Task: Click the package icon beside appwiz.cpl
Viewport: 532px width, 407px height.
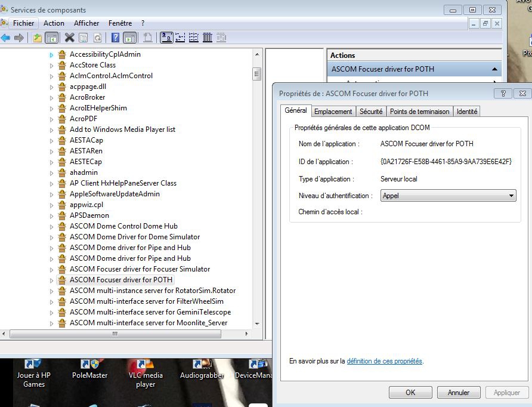Action: click(62, 205)
